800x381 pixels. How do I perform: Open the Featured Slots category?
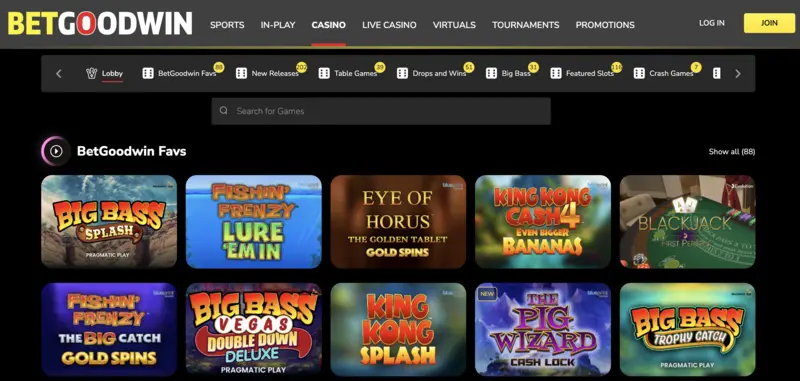[x=590, y=73]
